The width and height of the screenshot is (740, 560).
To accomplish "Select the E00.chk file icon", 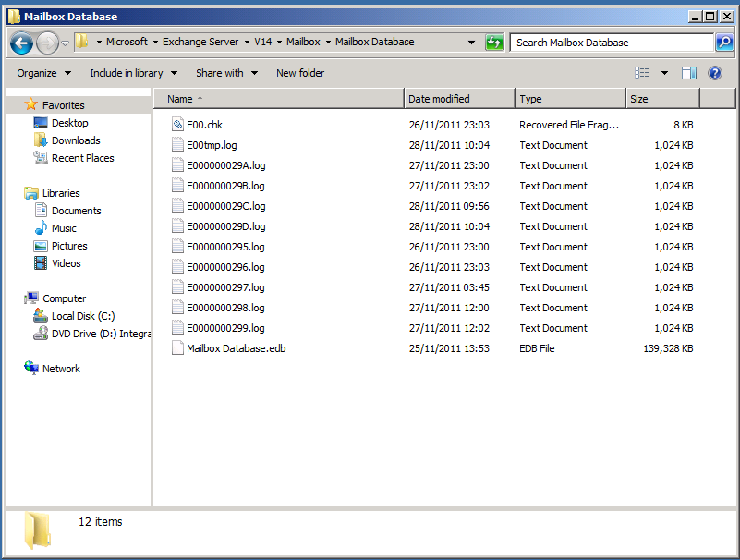I will coord(178,125).
